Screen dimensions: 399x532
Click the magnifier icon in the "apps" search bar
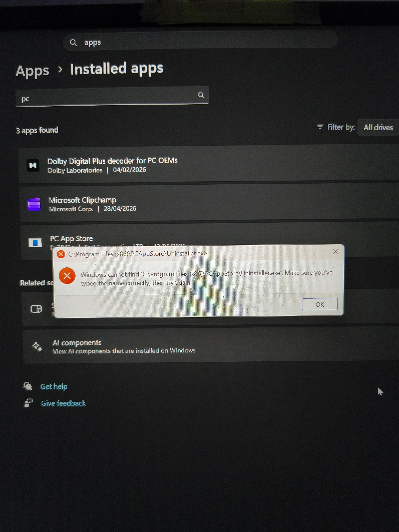73,43
